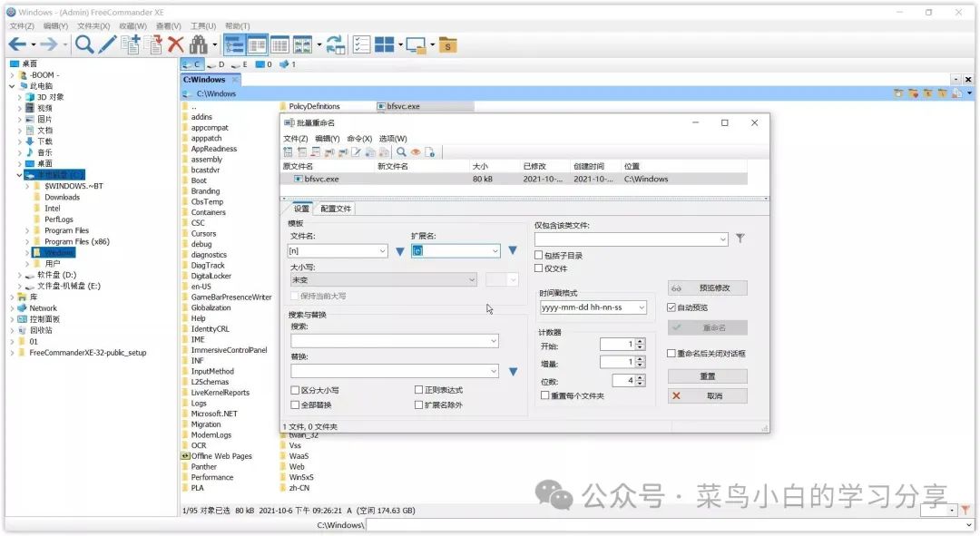This screenshot has width=980, height=536.
Task: Click the checklist icon in main toolbar
Action: click(362, 44)
